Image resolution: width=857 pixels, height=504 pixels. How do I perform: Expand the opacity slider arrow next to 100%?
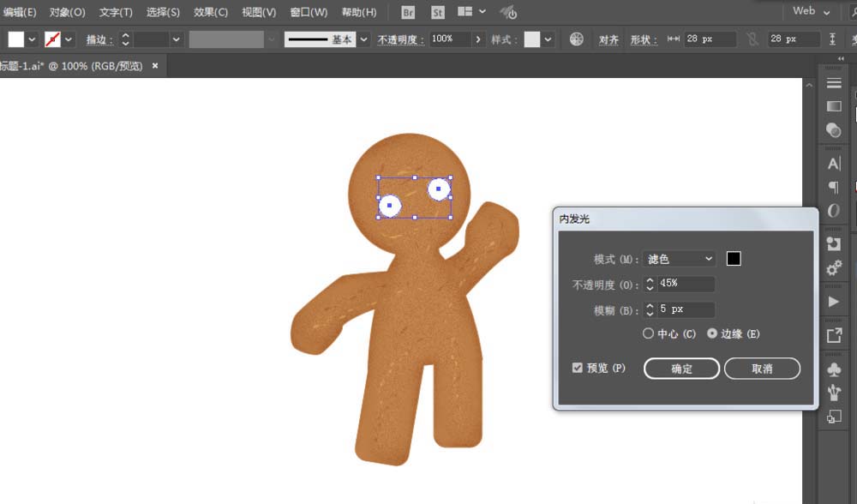[478, 39]
